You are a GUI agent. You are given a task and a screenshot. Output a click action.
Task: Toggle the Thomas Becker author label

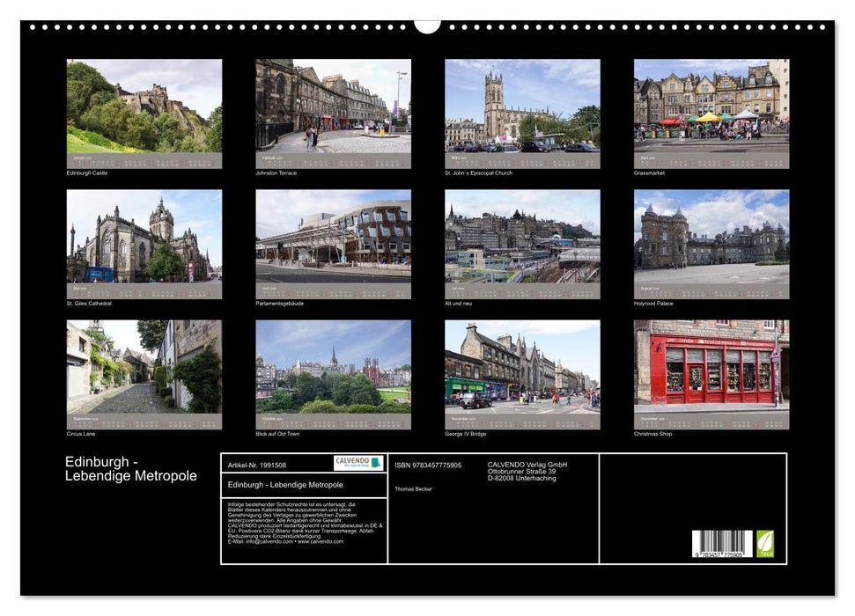pyautogui.click(x=414, y=487)
